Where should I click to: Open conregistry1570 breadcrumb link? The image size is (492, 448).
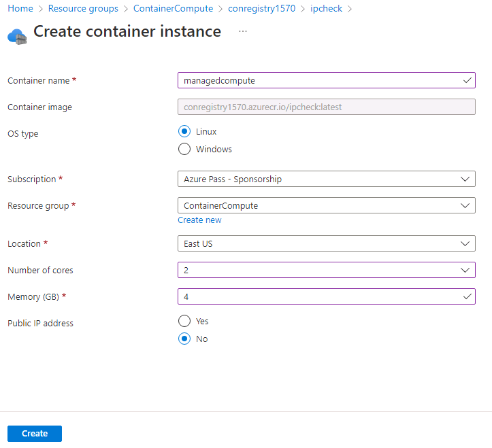pyautogui.click(x=262, y=8)
